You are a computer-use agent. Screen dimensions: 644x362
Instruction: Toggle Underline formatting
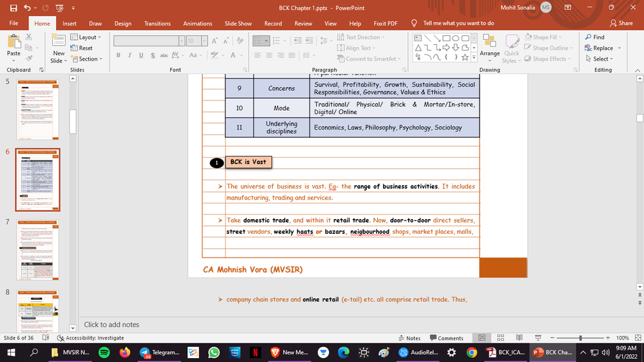point(141,55)
